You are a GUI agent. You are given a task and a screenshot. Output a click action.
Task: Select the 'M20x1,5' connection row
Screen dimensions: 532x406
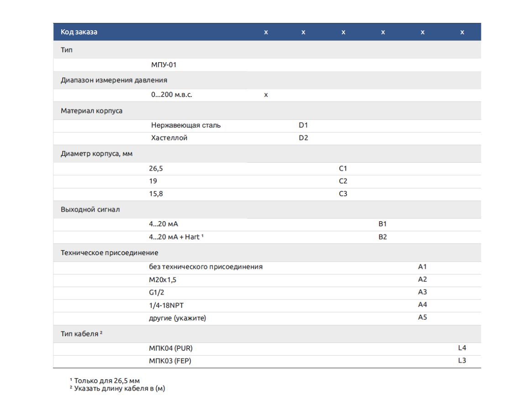(x=163, y=280)
